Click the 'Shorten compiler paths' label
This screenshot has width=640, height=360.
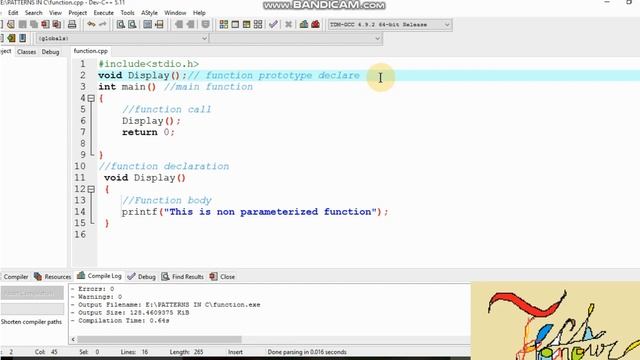[31, 322]
